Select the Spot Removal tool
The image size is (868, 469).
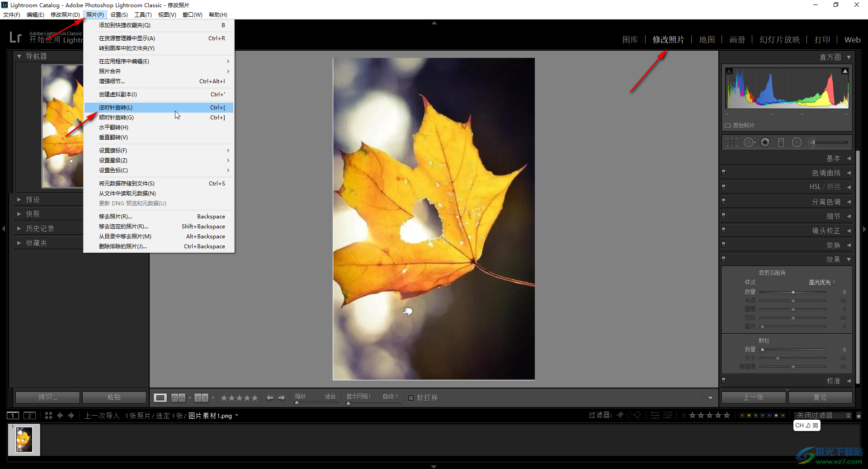(x=749, y=142)
